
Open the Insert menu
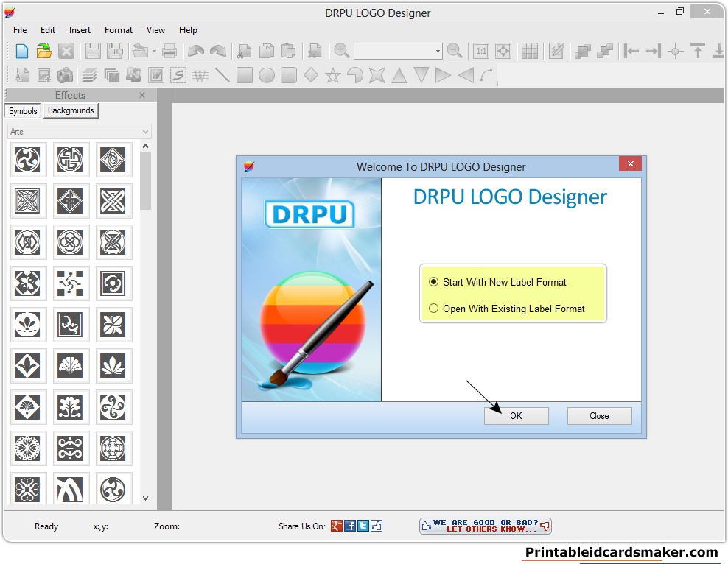pyautogui.click(x=80, y=30)
